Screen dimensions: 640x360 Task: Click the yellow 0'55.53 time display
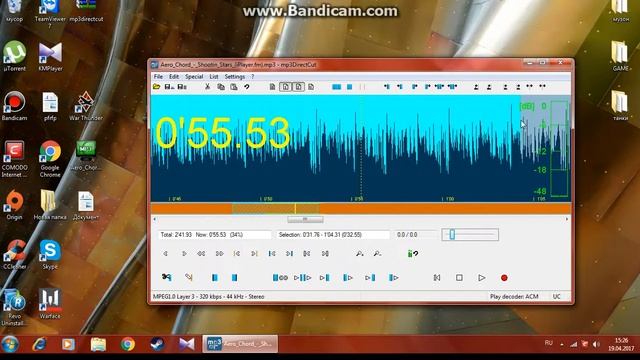[x=222, y=133]
